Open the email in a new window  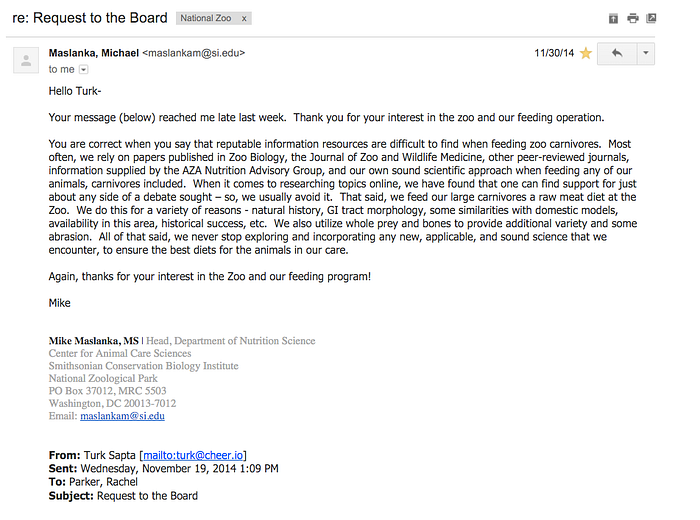pyautogui.click(x=651, y=18)
